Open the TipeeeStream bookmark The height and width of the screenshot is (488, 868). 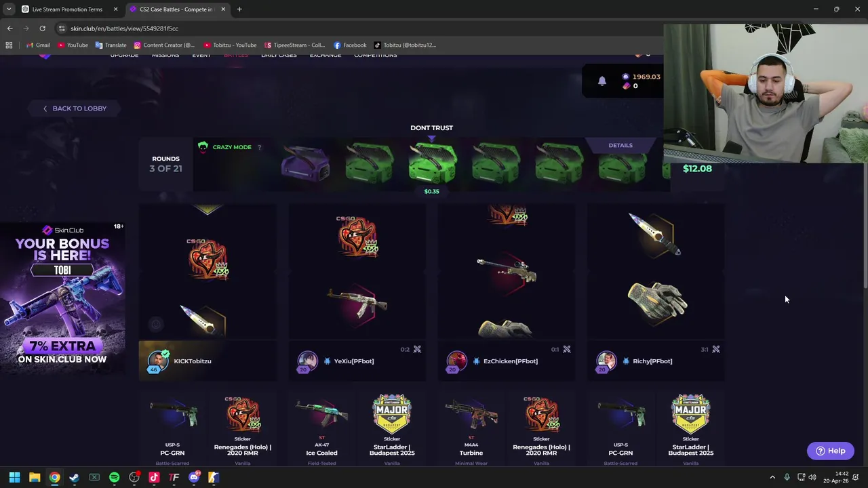coord(294,45)
